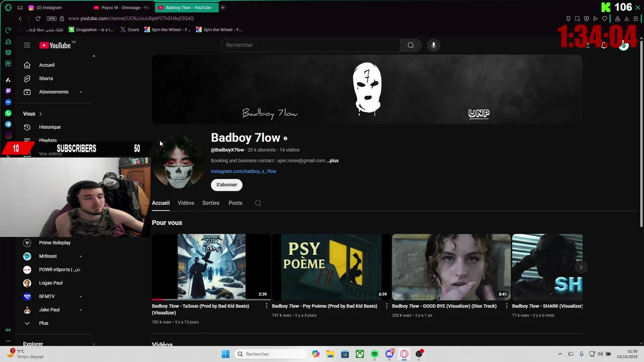Open the MrBeast subscription channel

tap(48, 256)
